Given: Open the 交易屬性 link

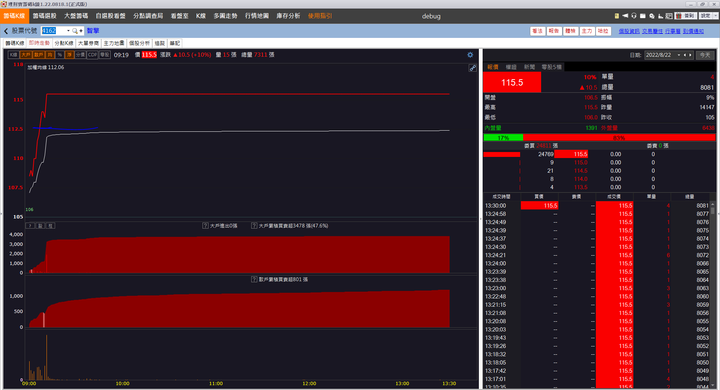Looking at the screenshot, I should click(652, 31).
